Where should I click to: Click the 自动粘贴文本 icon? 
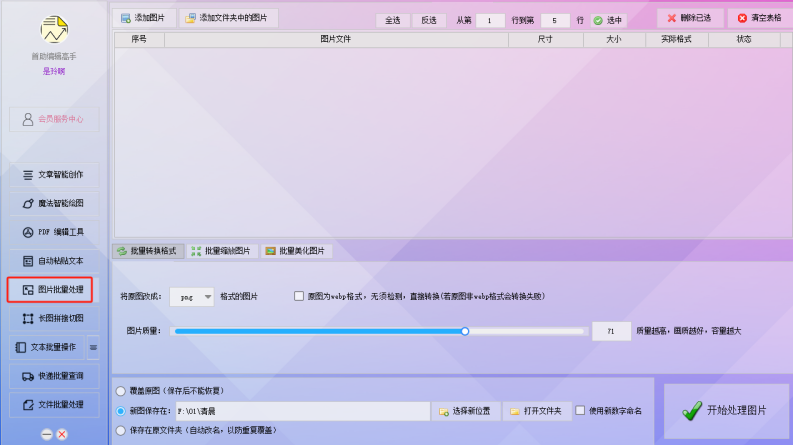click(27, 261)
